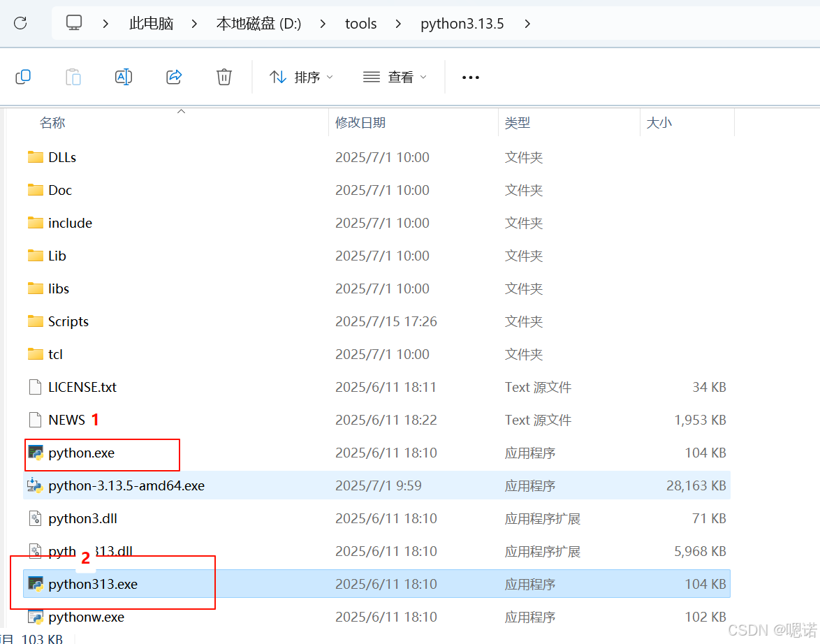
Task: Open the three-dot more options menu
Action: 471,78
